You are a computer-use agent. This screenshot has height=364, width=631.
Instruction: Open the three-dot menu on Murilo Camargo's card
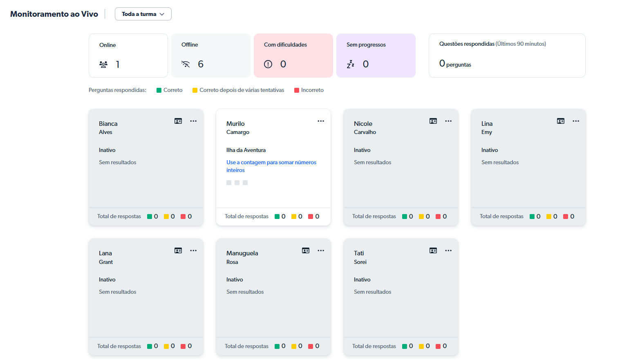click(321, 121)
